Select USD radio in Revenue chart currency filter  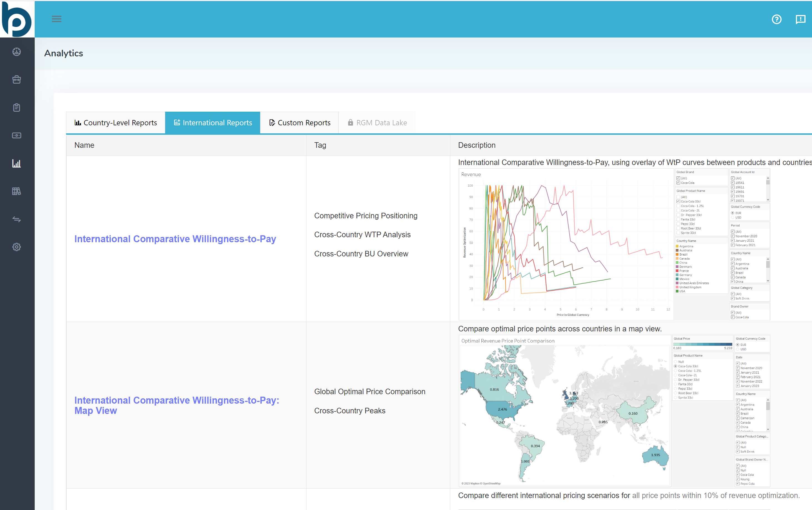[x=732, y=217]
